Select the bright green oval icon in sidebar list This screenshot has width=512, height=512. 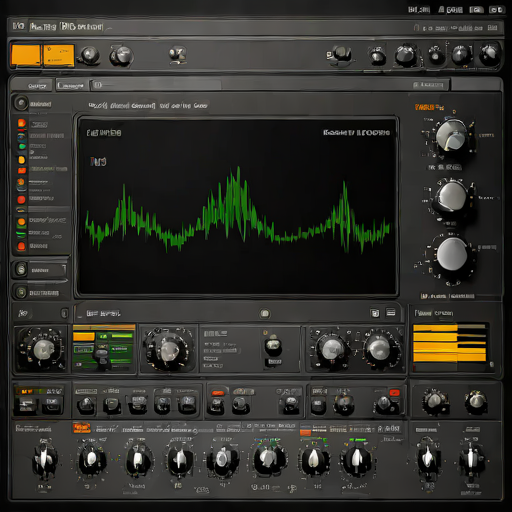click(x=22, y=146)
